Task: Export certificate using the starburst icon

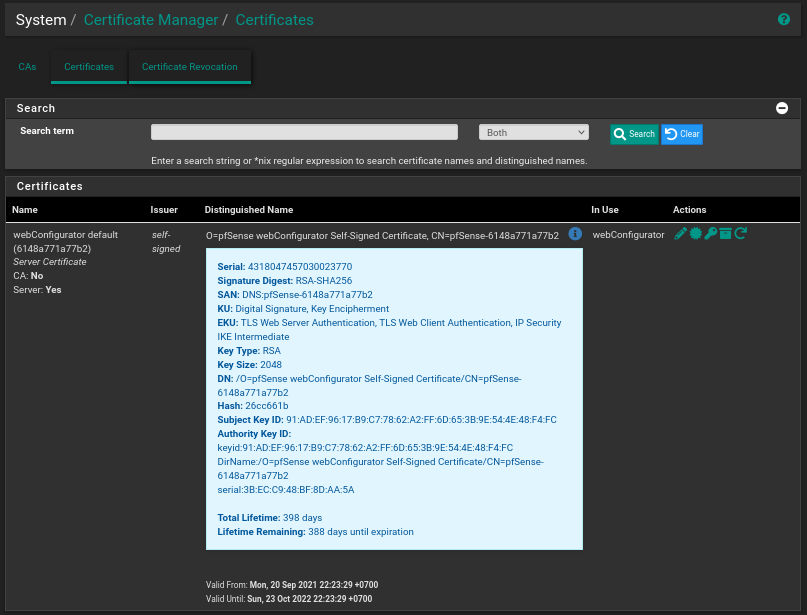Action: (x=695, y=234)
